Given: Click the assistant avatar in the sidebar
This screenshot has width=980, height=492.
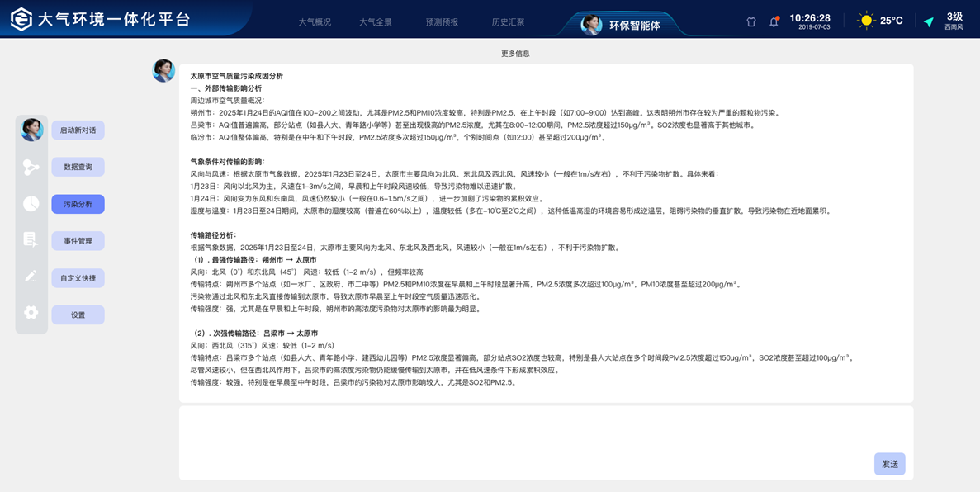Looking at the screenshot, I should point(31,130).
